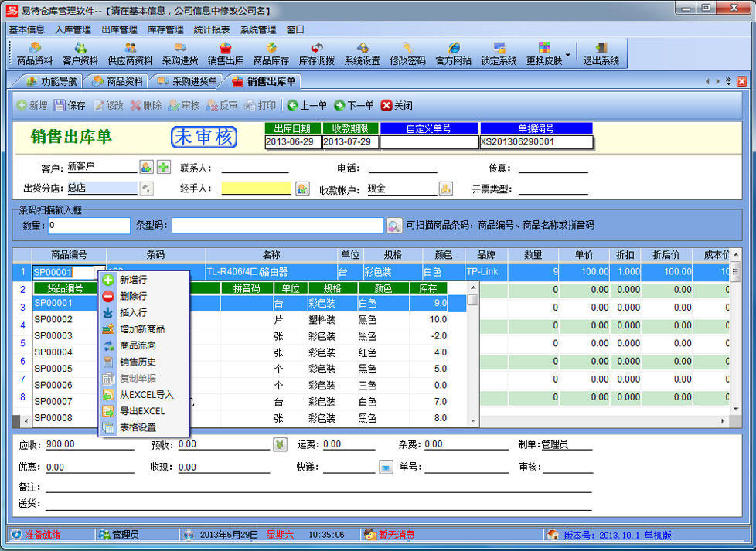The image size is (756, 551).
Task: Choose 删除行 in the context menu
Action: pyautogui.click(x=133, y=296)
